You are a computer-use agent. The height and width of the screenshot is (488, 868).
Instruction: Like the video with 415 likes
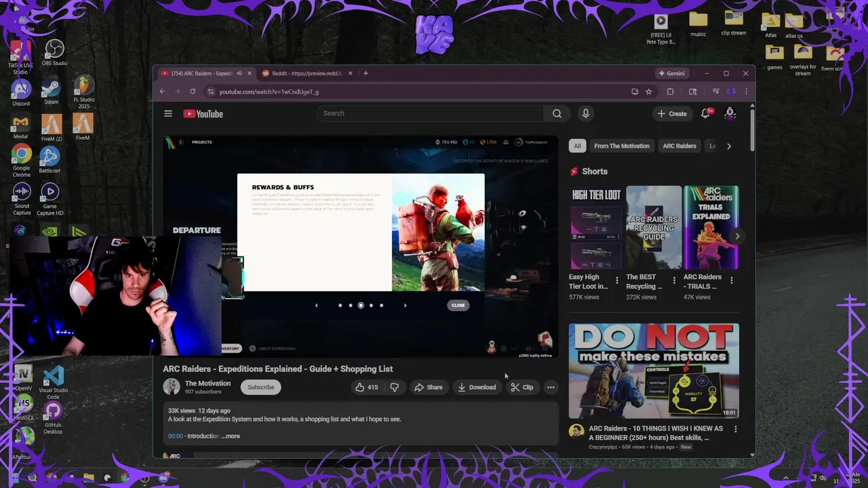[x=367, y=387]
